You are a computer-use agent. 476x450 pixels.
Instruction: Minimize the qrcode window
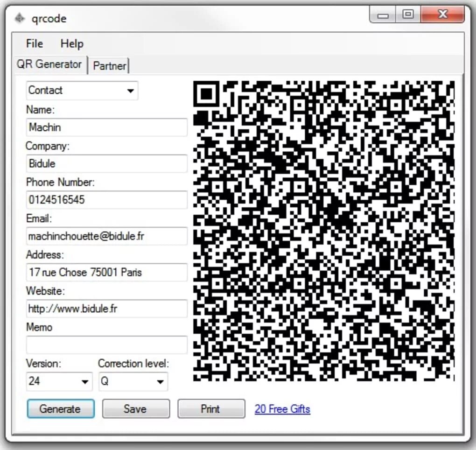coord(383,14)
